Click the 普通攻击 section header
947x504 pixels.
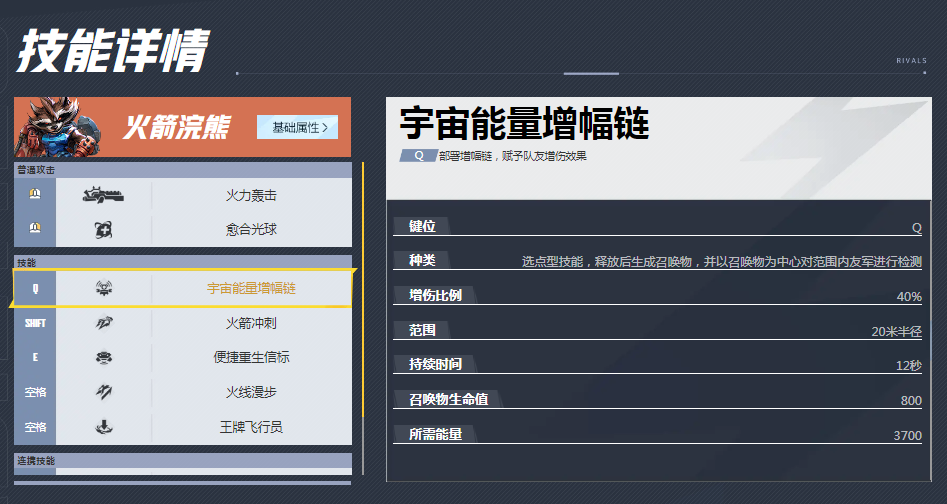182,170
